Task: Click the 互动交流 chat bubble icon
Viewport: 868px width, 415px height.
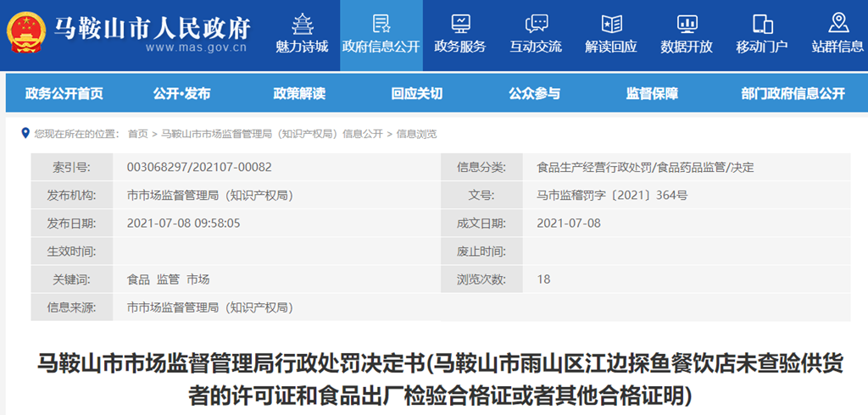Action: tap(536, 23)
